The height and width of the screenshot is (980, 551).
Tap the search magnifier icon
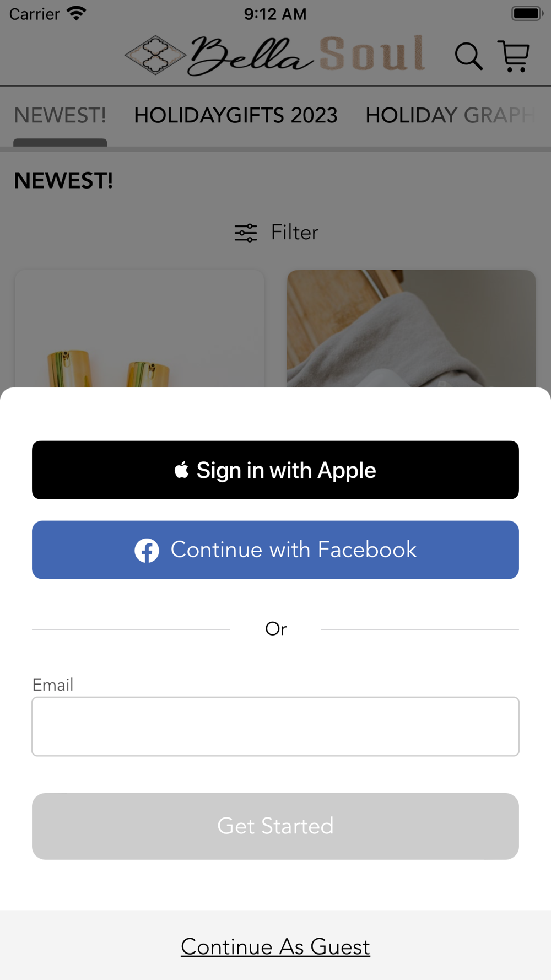468,56
